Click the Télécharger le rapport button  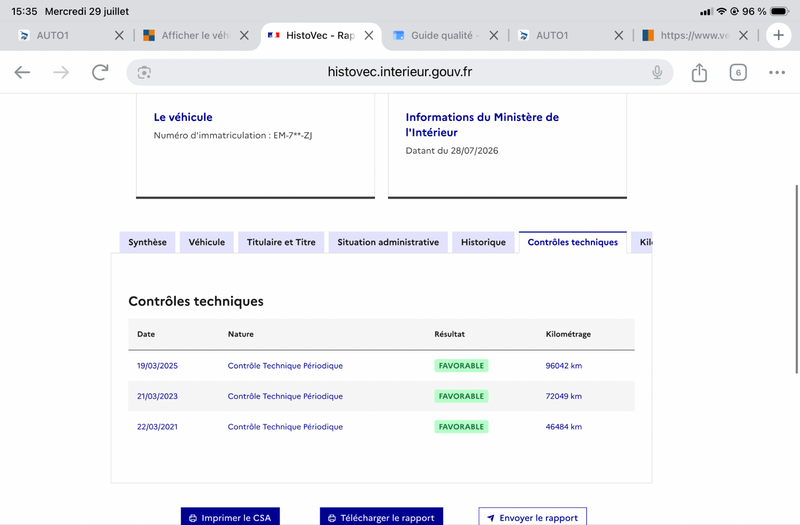coord(381,516)
